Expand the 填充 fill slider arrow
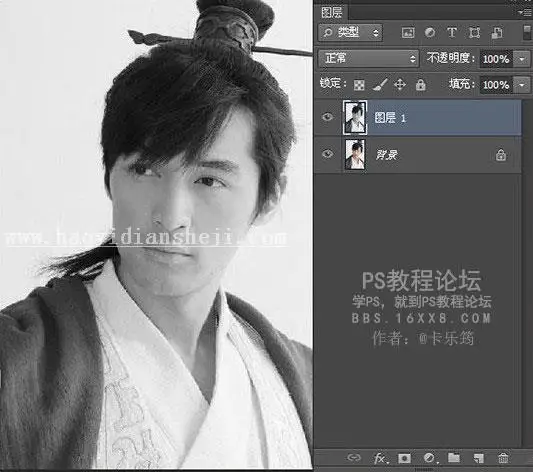The image size is (533, 472). (x=522, y=85)
